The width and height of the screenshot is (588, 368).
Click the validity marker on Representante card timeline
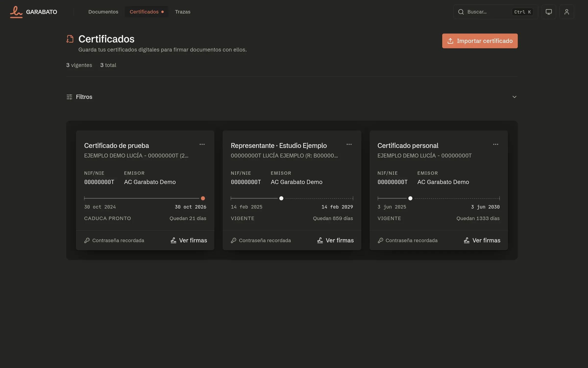(281, 198)
